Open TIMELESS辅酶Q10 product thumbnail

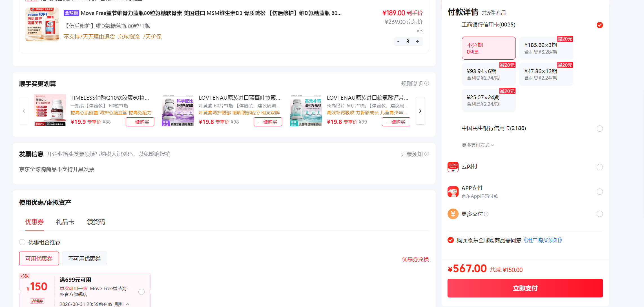coord(50,110)
